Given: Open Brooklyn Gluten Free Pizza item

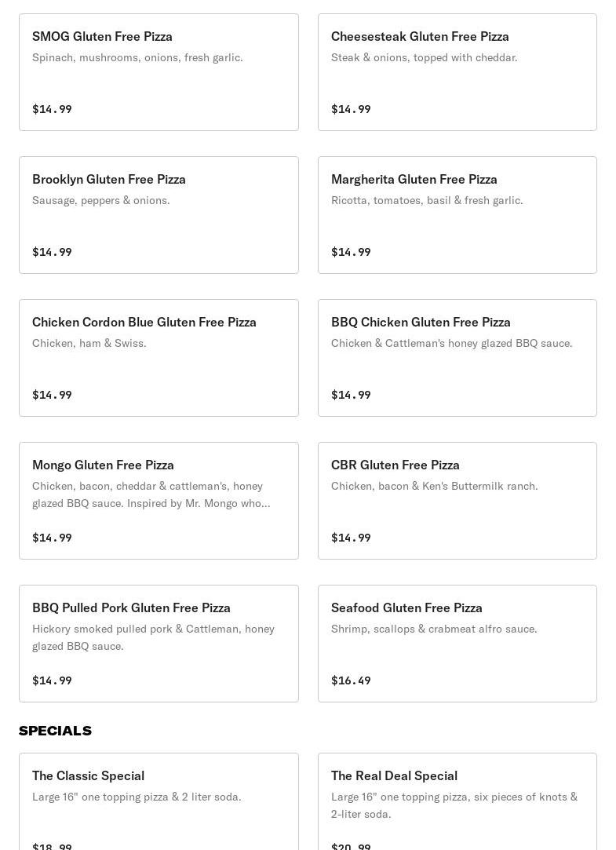Looking at the screenshot, I should click(x=159, y=215).
